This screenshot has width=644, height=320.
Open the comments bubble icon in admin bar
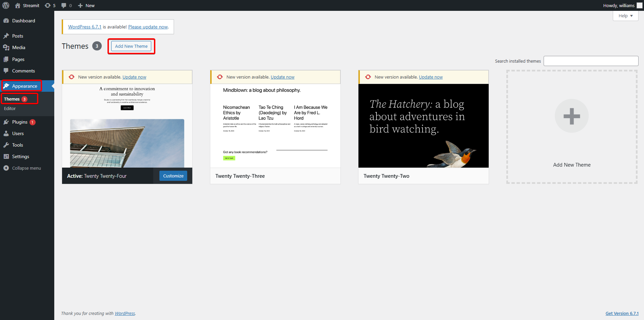64,5
